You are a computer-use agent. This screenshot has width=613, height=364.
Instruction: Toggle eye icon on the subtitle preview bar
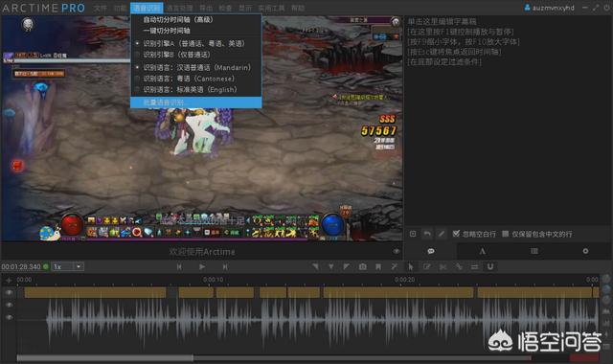(396, 251)
